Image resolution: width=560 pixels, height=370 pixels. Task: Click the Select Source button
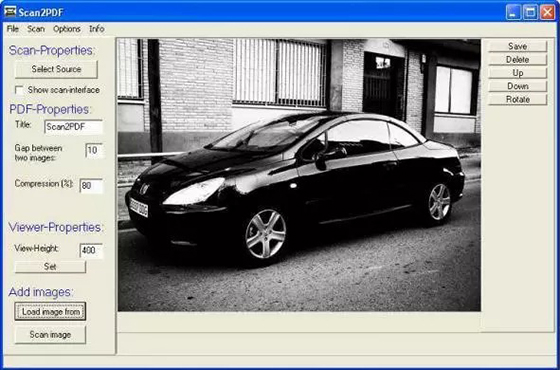tap(56, 69)
